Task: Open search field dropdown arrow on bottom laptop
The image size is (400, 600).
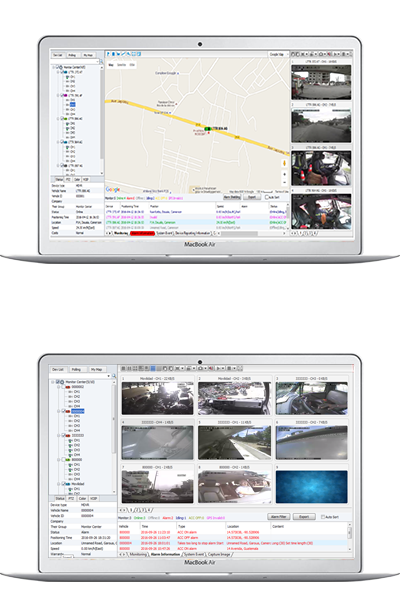Action: (x=108, y=376)
